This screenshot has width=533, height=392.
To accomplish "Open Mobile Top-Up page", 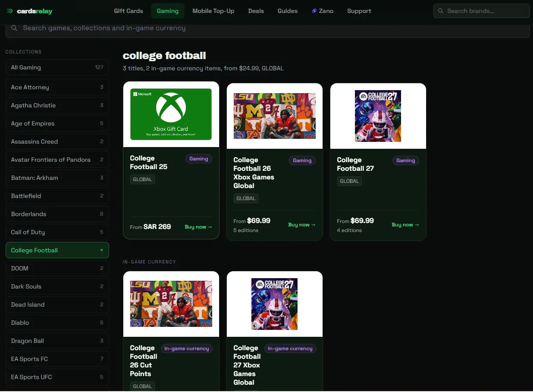I will (x=213, y=11).
